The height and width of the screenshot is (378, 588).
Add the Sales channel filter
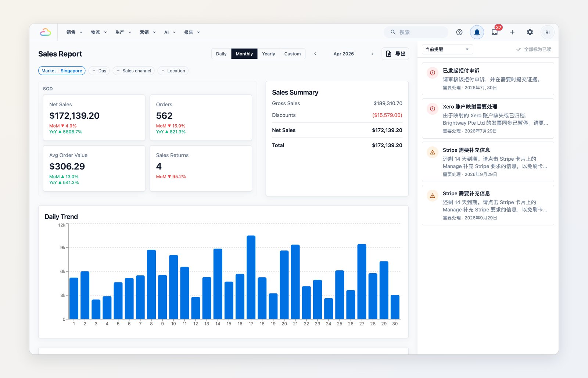(x=134, y=71)
